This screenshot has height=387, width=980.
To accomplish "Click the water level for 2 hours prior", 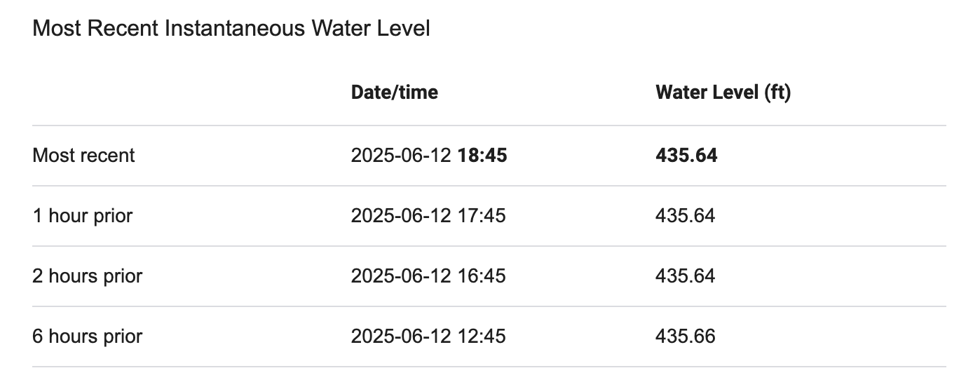I will coord(685,276).
